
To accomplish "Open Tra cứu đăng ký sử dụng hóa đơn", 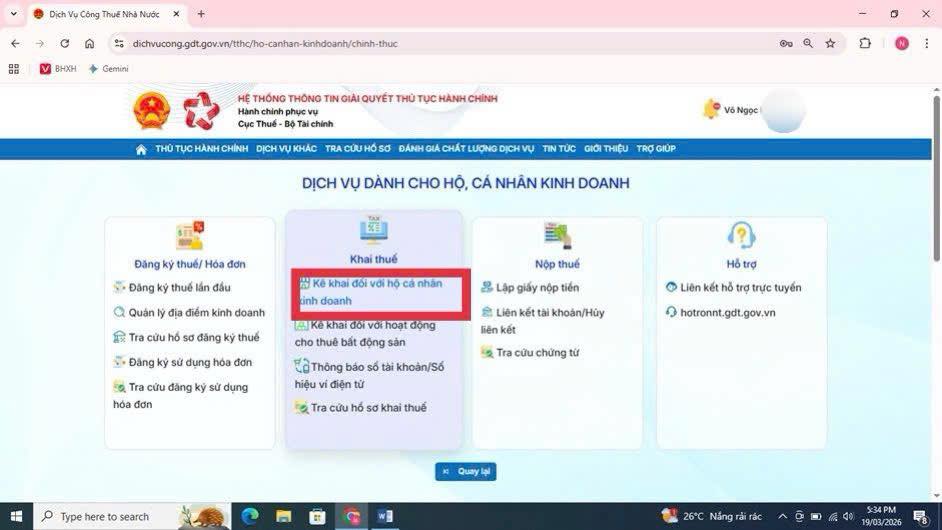I will [181, 395].
